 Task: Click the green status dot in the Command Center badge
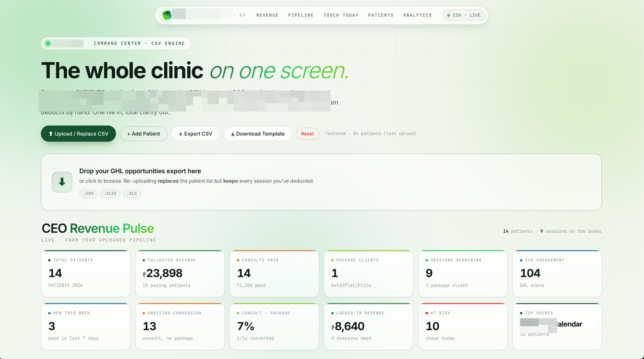tap(48, 43)
